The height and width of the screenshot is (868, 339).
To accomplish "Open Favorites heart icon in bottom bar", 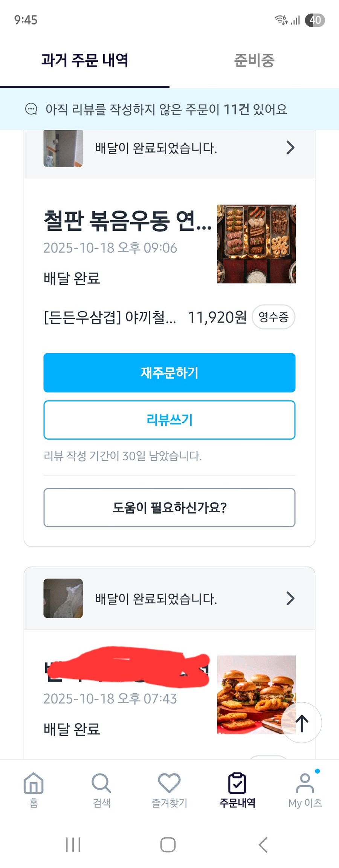I will point(169,784).
